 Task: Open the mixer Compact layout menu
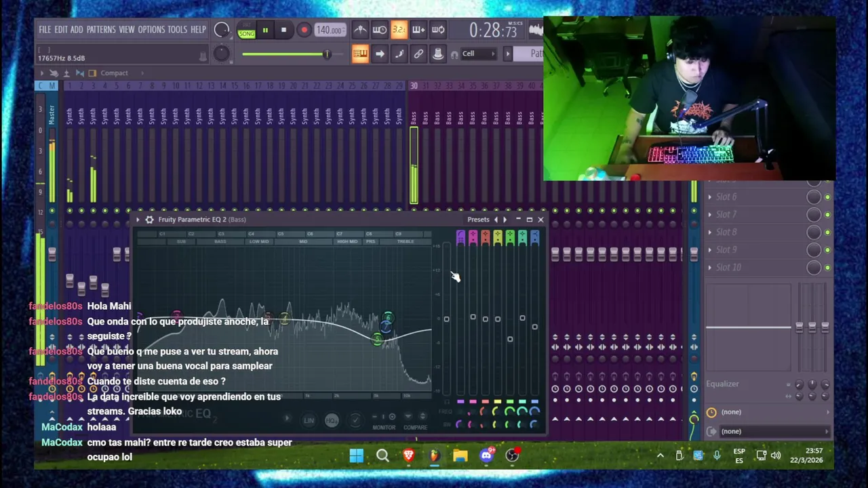[x=114, y=73]
